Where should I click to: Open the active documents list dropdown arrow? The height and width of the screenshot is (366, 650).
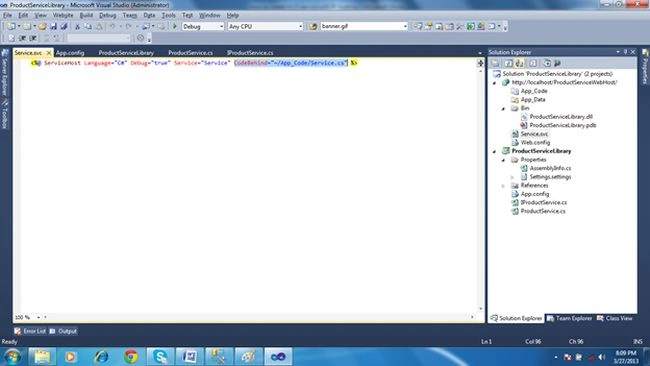[480, 53]
